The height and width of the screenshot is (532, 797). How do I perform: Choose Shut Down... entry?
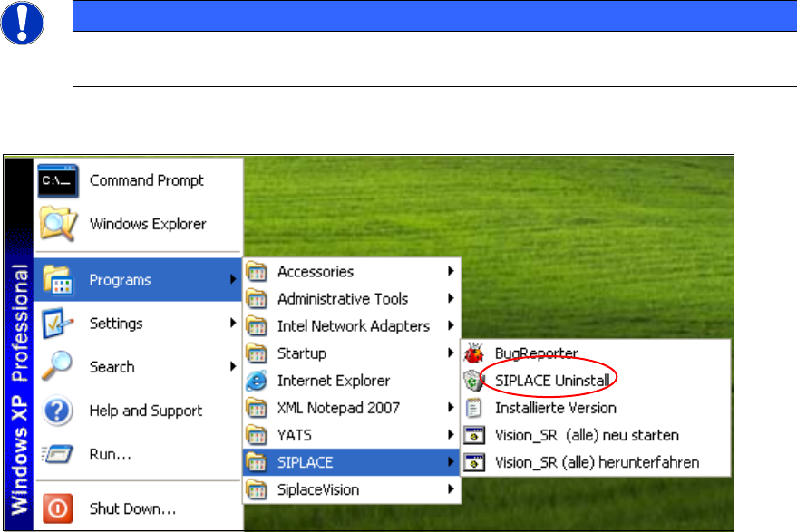[x=138, y=508]
